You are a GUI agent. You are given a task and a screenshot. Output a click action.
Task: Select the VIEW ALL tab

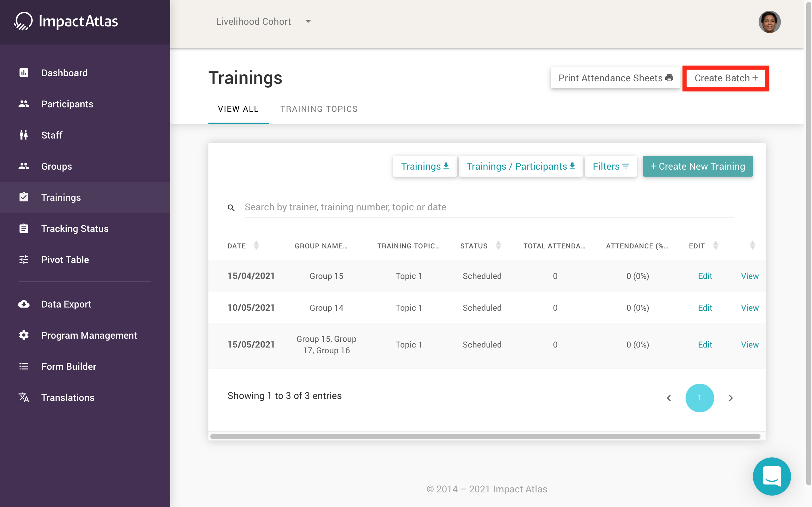point(238,109)
